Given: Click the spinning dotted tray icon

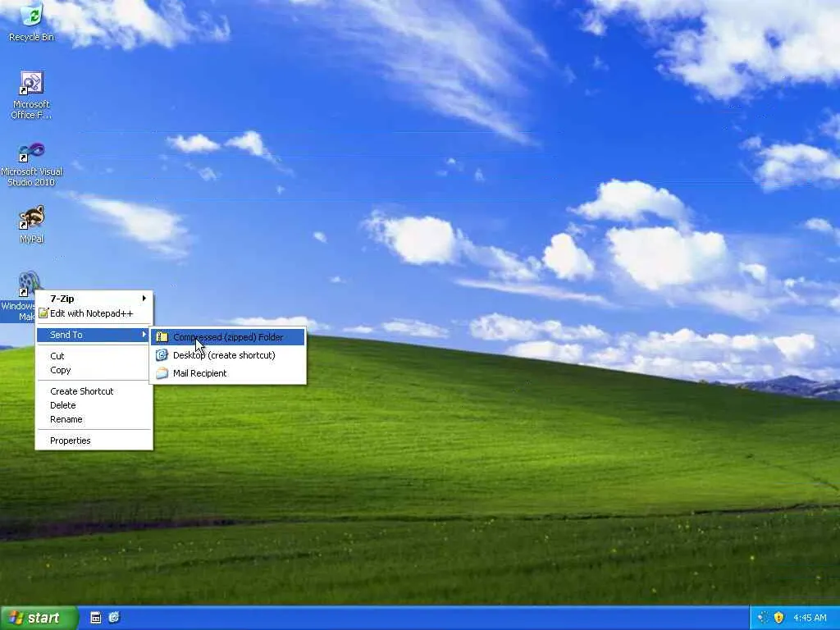Looking at the screenshot, I should pyautogui.click(x=763, y=618).
